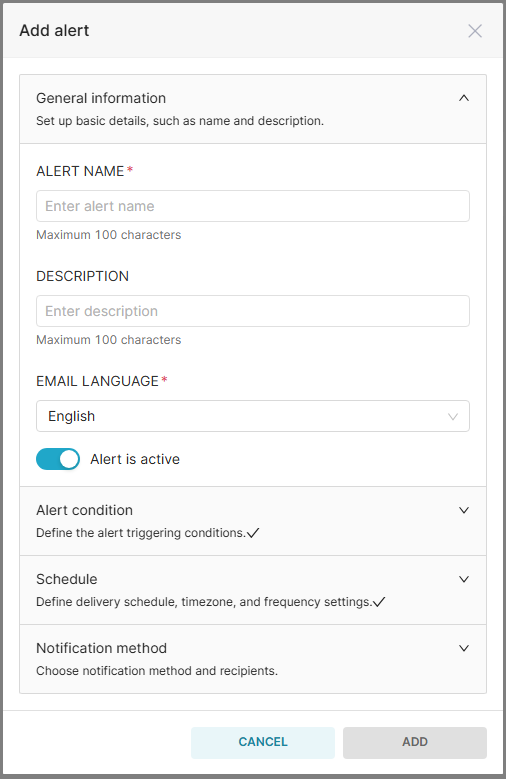Click the Description input field

coord(253,311)
